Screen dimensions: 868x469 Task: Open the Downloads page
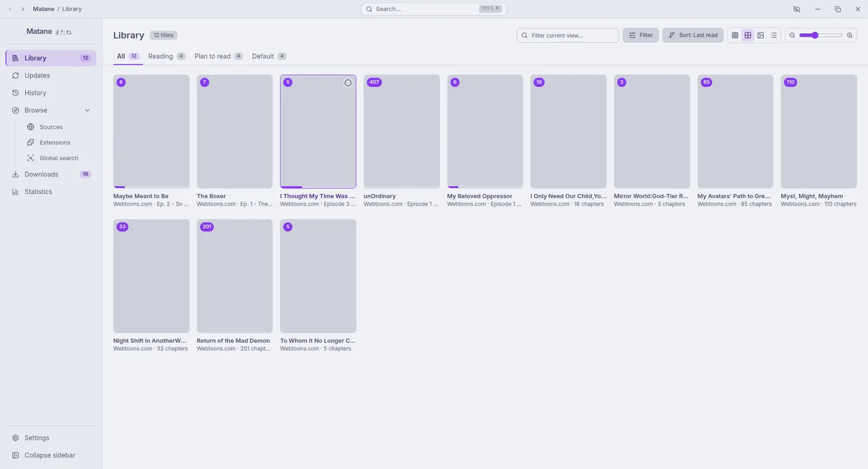point(51,174)
